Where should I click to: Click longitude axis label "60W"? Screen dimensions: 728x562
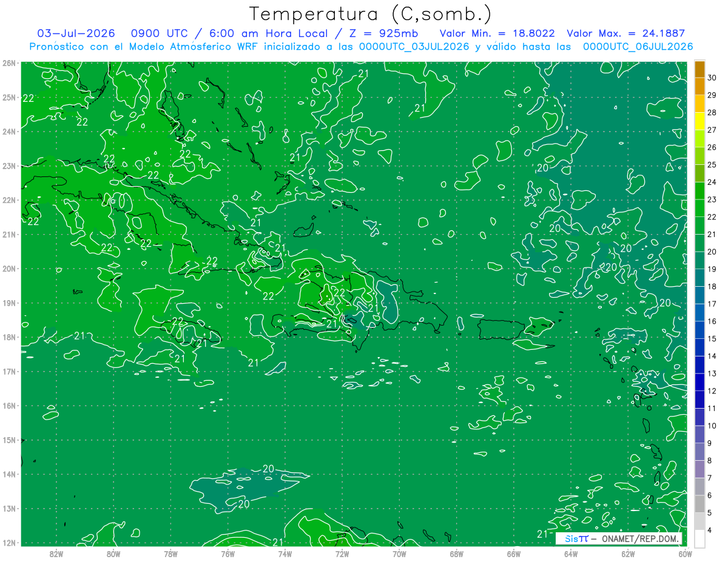click(685, 554)
